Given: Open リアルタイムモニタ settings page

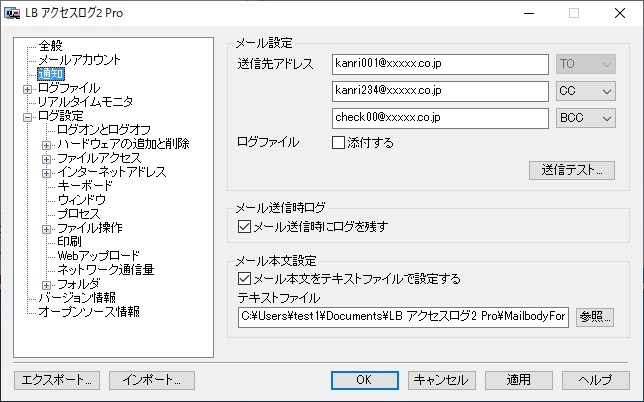Looking at the screenshot, I should (85, 102).
